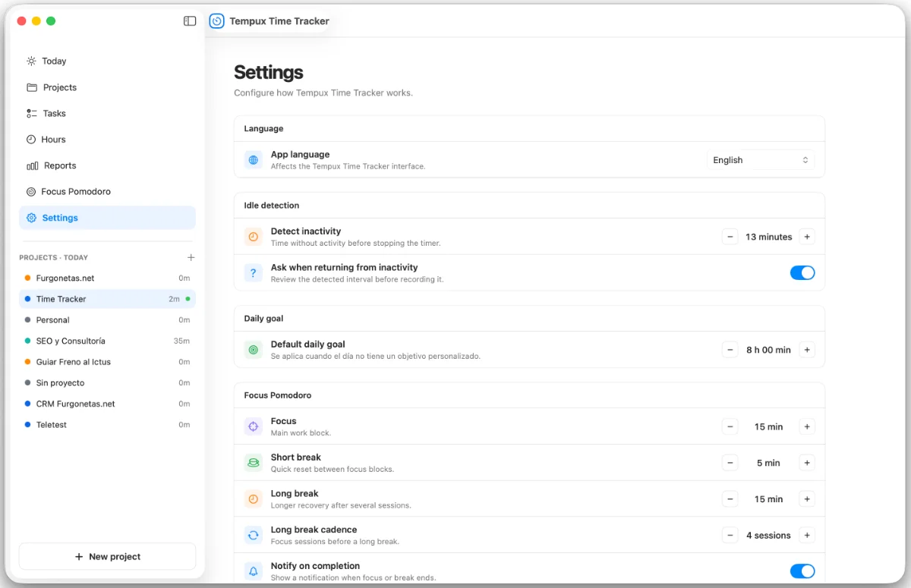Select the CRM Furgonetas.net project
The height and width of the screenshot is (588, 911).
click(107, 404)
